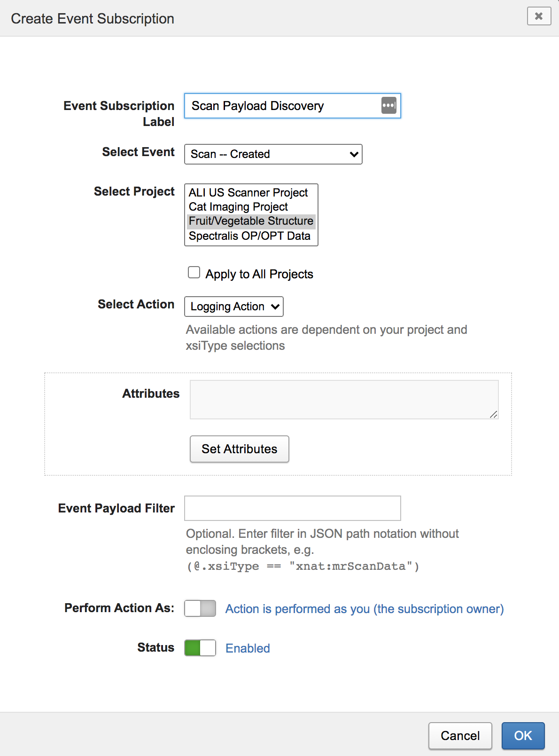
Task: Click inside the Attributes text area
Action: click(x=344, y=399)
